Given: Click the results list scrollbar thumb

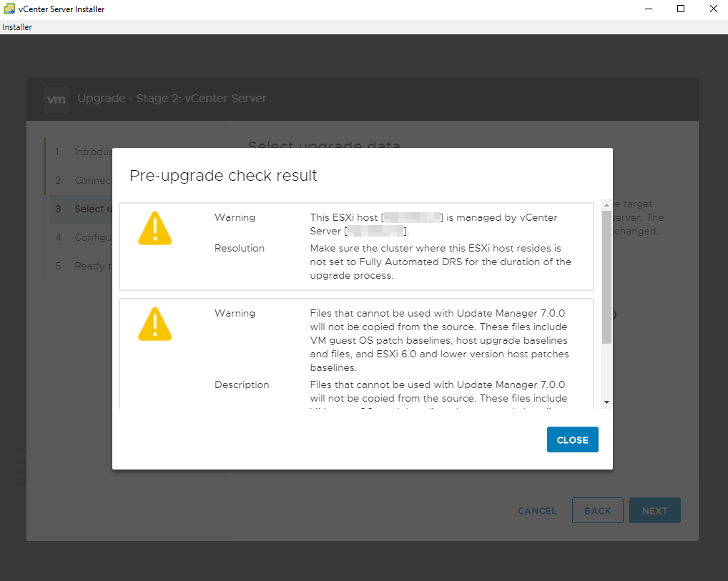Looking at the screenshot, I should coord(606,277).
